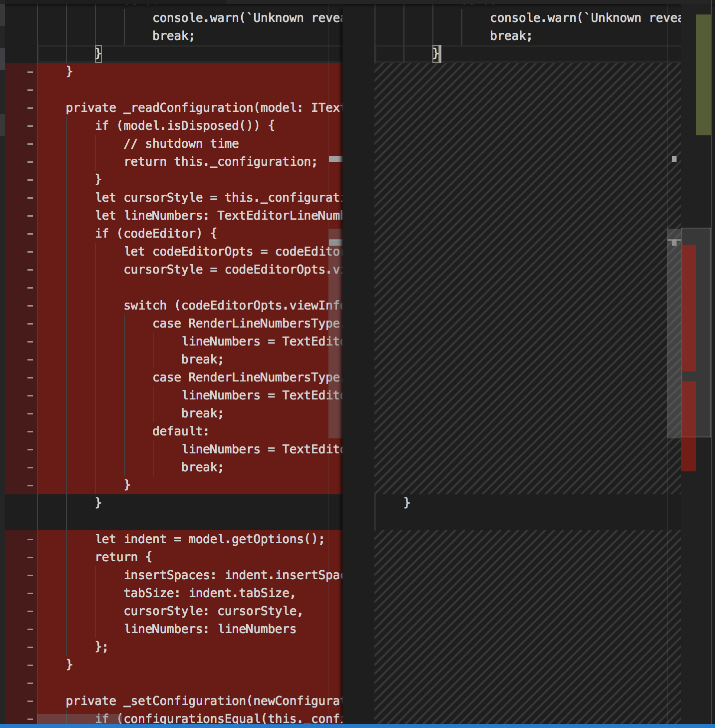
Task: Click the 'lineNumbers: lineNumbers' property line
Action: [210, 629]
